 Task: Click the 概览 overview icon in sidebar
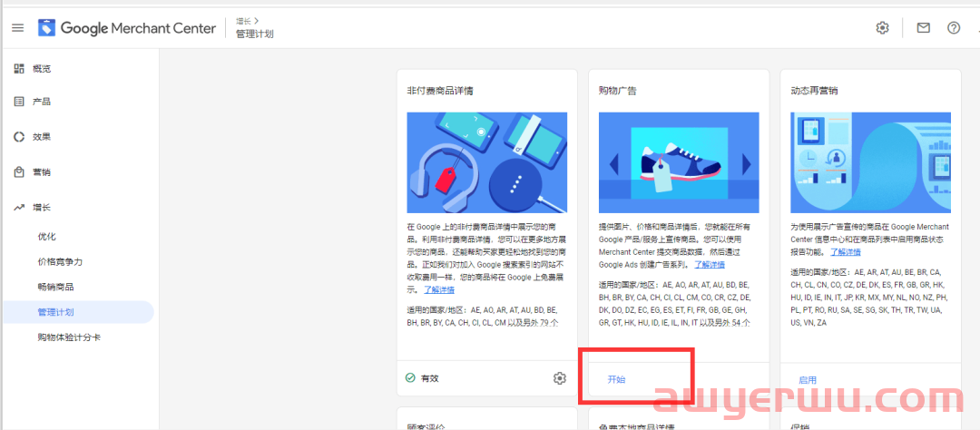(x=19, y=68)
